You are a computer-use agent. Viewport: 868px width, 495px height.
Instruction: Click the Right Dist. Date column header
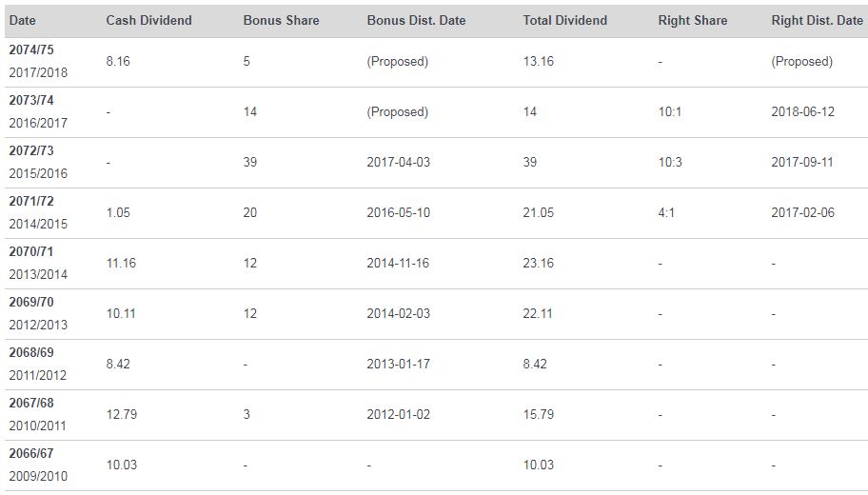817,21
